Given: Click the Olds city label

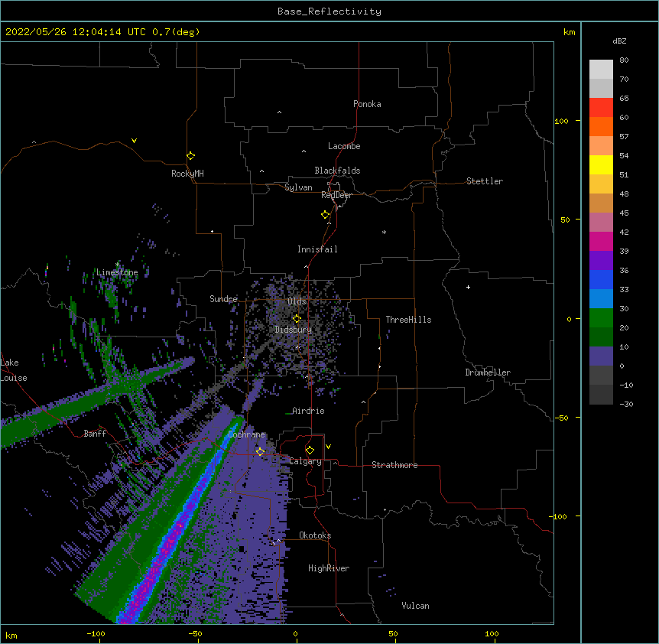Looking at the screenshot, I should point(297,301).
